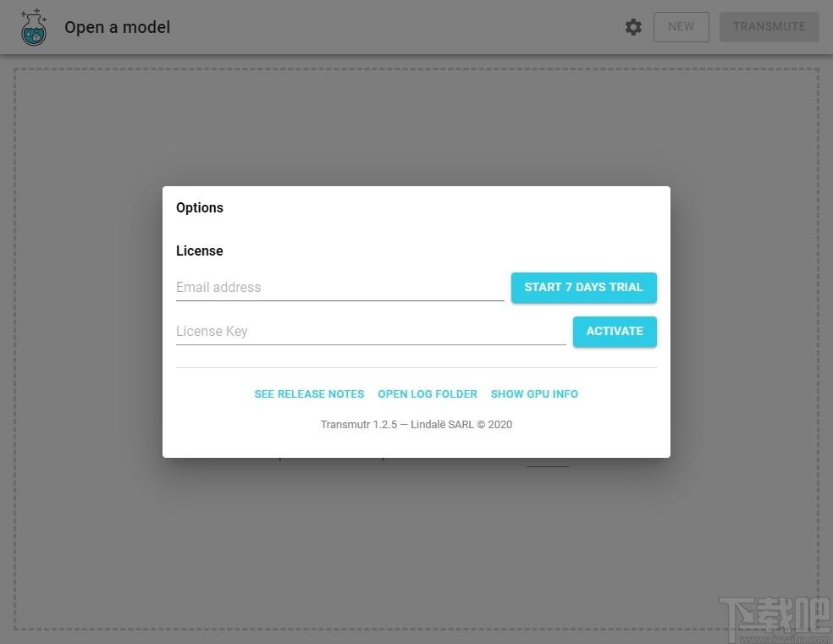The height and width of the screenshot is (644, 833).
Task: Click the License section label
Action: (x=200, y=250)
